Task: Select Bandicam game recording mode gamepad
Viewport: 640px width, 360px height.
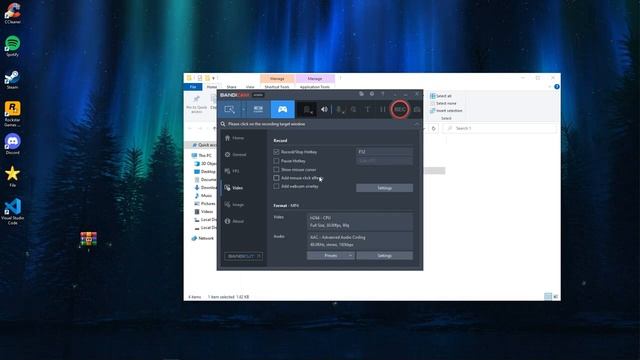Action: point(282,109)
